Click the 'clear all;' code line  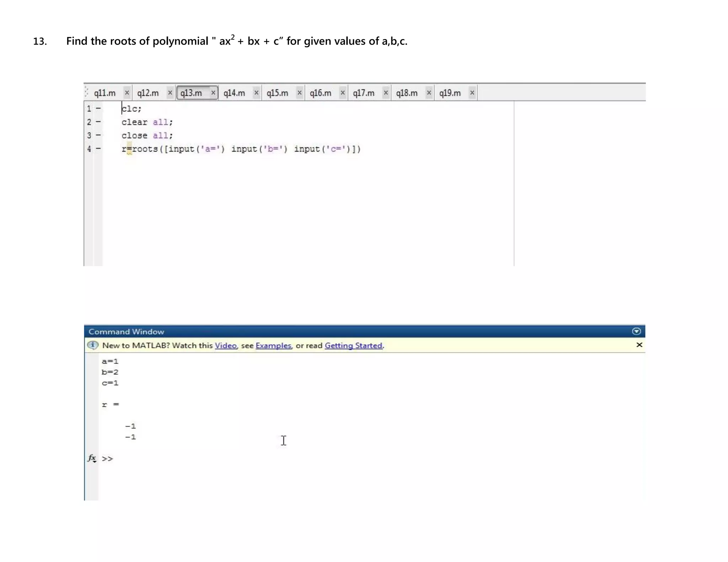[147, 122]
